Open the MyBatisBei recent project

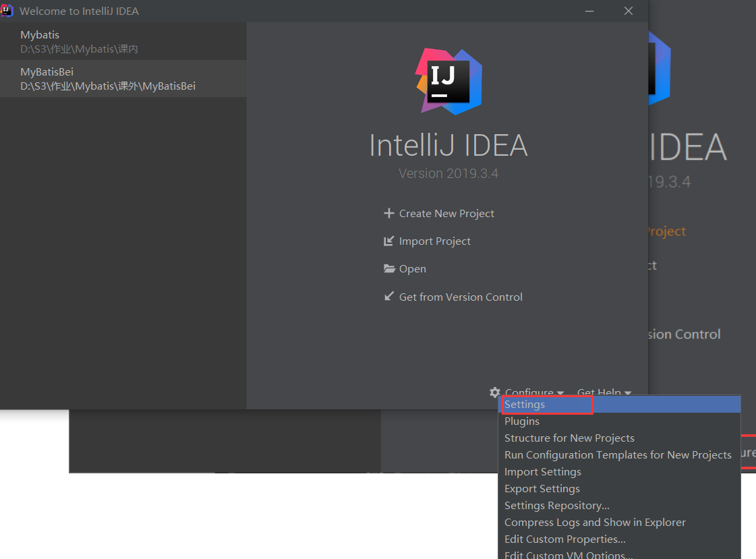pos(123,78)
